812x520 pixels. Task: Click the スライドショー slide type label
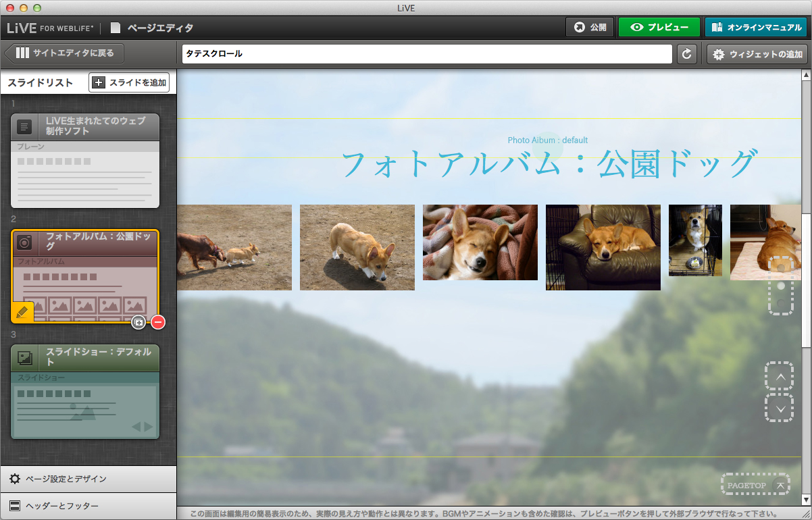41,378
